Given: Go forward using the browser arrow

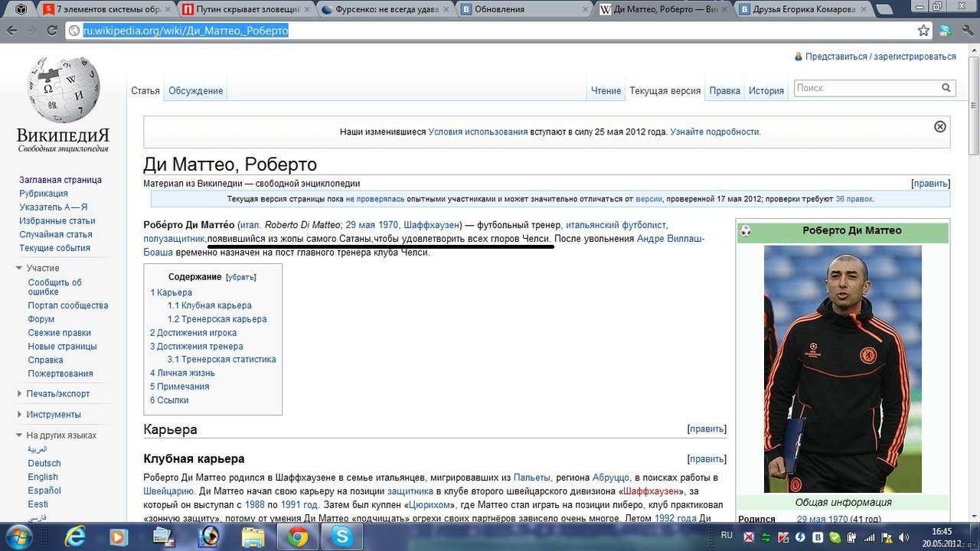Looking at the screenshot, I should pos(31,31).
